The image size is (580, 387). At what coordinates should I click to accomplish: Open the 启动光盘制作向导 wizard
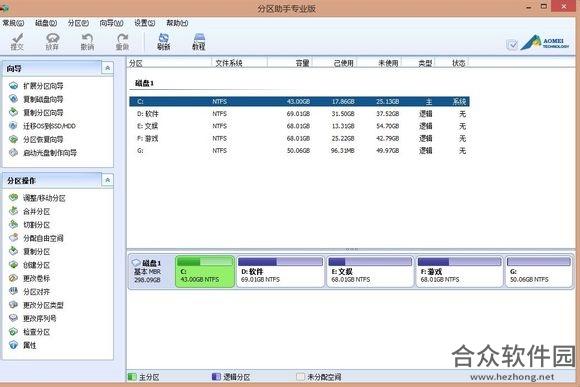[x=43, y=153]
